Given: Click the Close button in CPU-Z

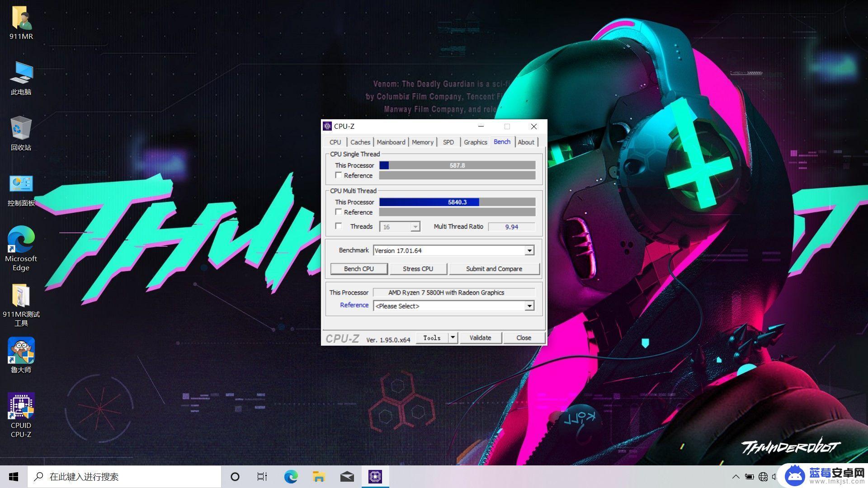Looking at the screenshot, I should [524, 338].
